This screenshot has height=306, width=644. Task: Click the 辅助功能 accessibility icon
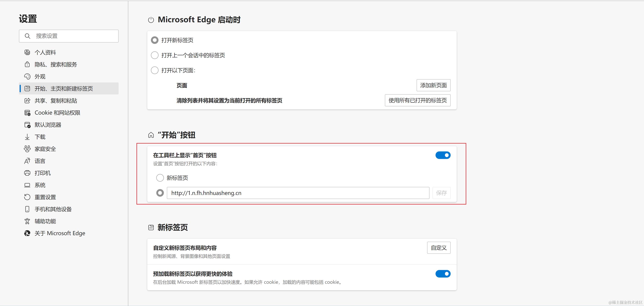(x=27, y=221)
